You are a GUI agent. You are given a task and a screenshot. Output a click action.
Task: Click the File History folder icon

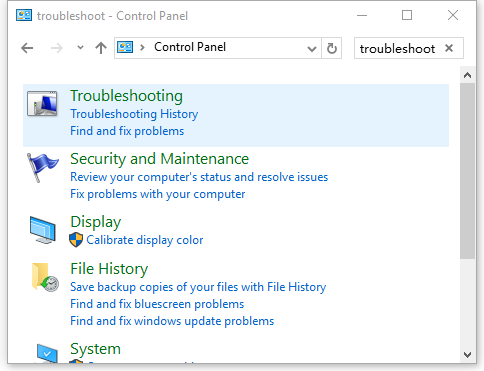click(45, 277)
